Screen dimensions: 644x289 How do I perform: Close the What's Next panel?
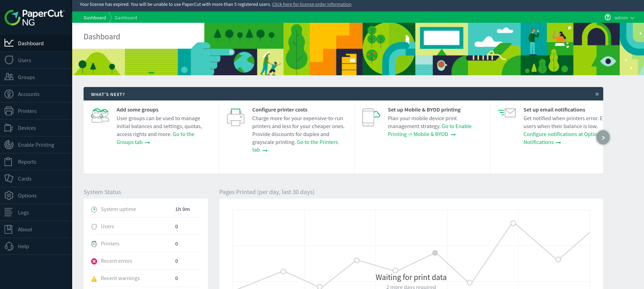pyautogui.click(x=597, y=94)
